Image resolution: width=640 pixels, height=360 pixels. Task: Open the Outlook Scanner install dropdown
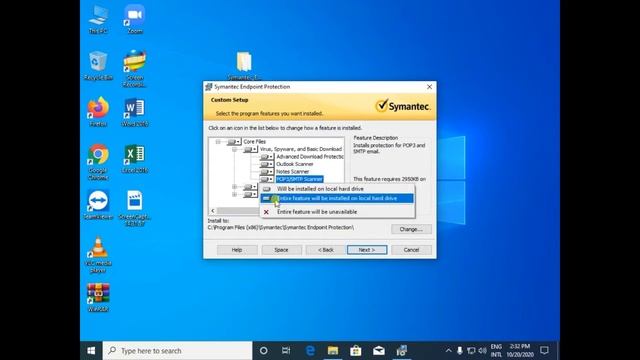267,164
